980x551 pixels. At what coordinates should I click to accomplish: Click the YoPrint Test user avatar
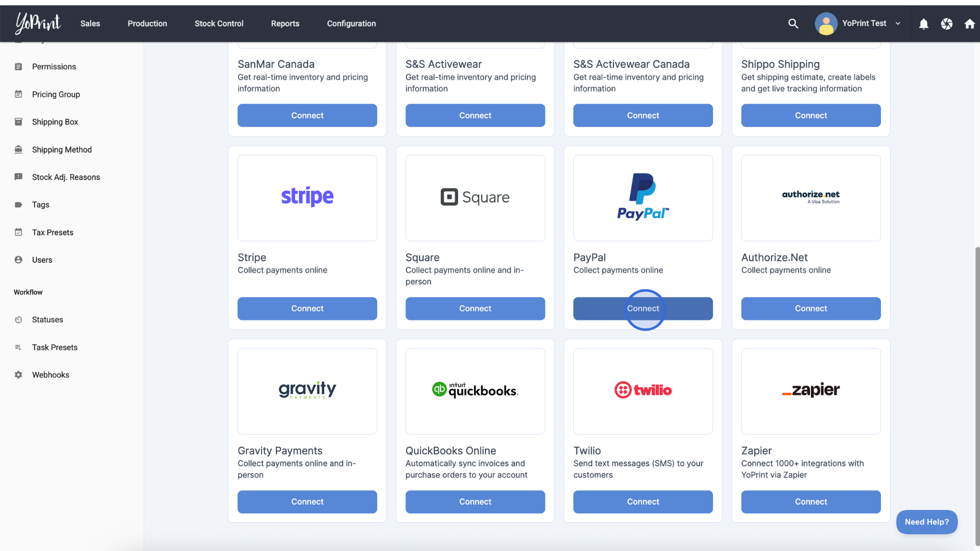pyautogui.click(x=826, y=23)
